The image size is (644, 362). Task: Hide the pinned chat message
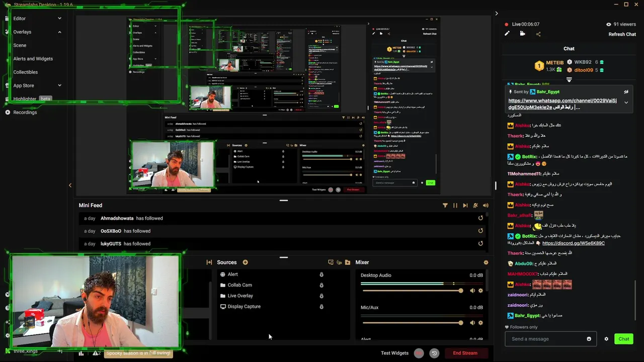point(626,92)
